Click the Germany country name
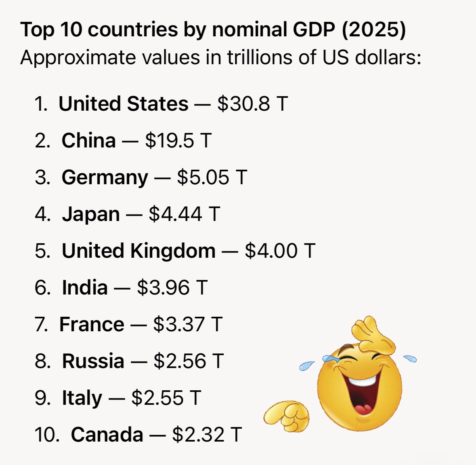476x465 pixels. tap(105, 177)
